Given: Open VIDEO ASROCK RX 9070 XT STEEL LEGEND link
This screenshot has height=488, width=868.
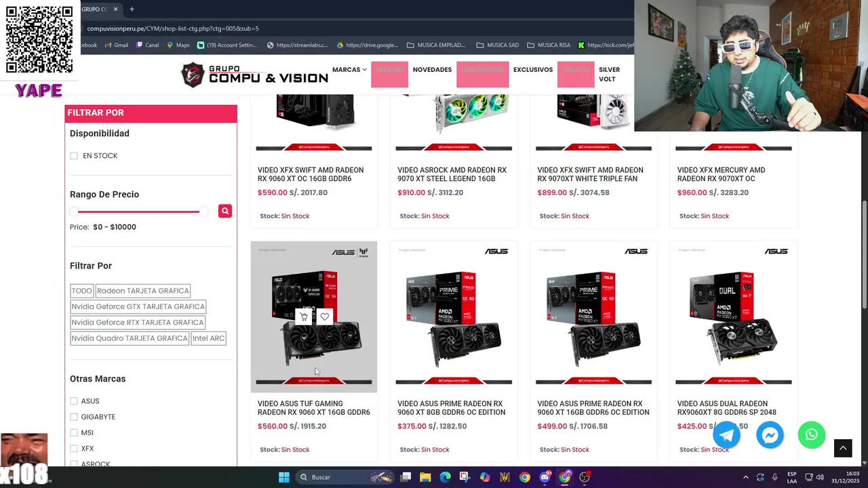Looking at the screenshot, I should 451,174.
